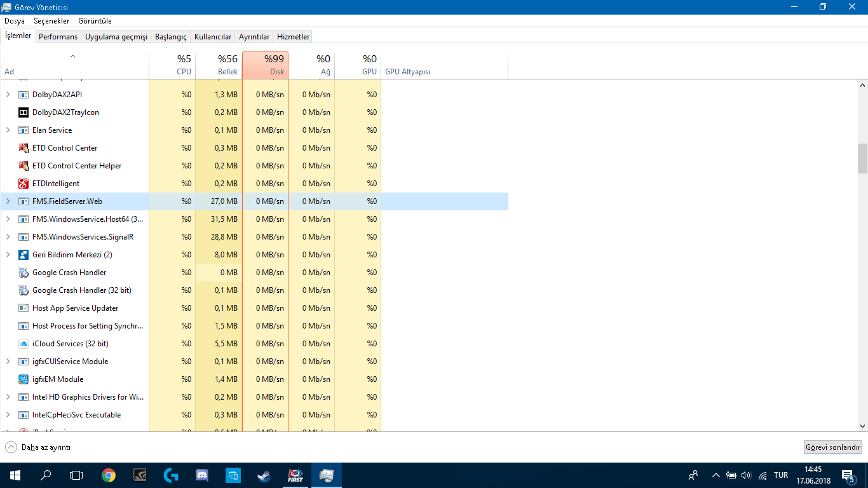Open Discord from the taskbar

pyautogui.click(x=202, y=475)
